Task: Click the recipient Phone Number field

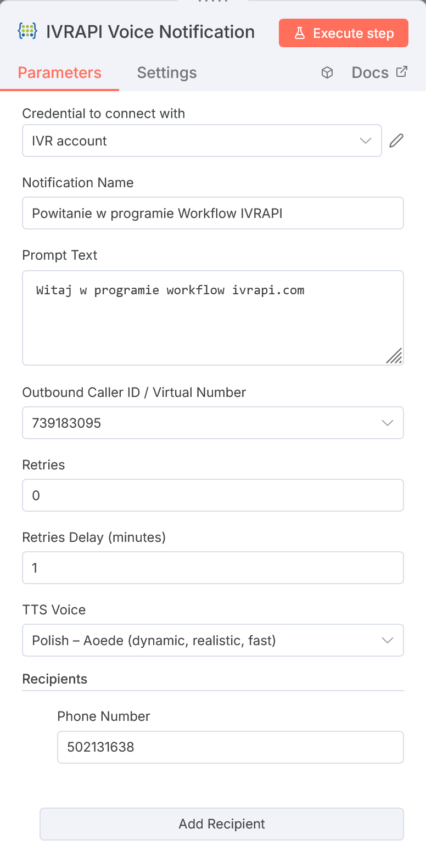Action: (x=231, y=747)
